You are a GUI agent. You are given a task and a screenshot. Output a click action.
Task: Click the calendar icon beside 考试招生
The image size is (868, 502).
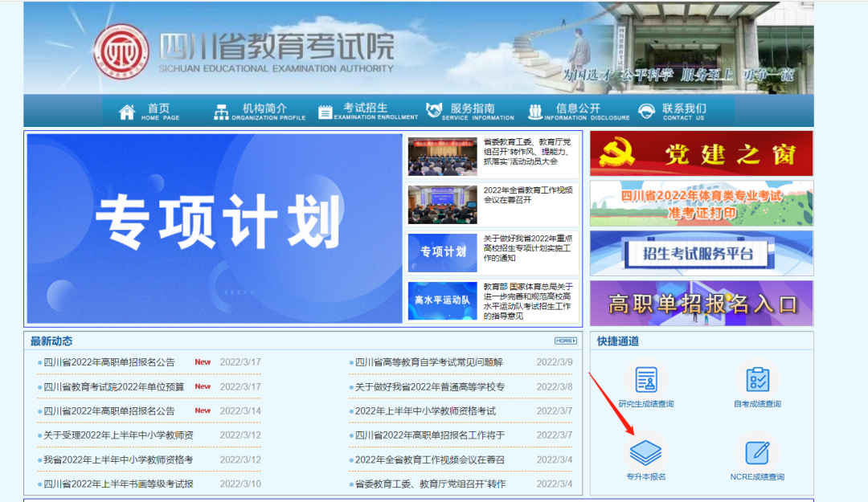click(x=325, y=112)
